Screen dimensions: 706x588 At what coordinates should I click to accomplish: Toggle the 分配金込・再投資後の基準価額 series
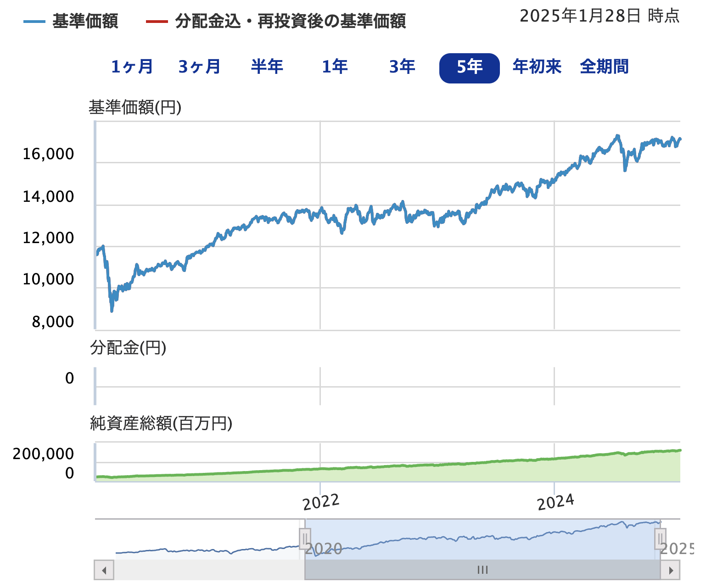(x=290, y=22)
